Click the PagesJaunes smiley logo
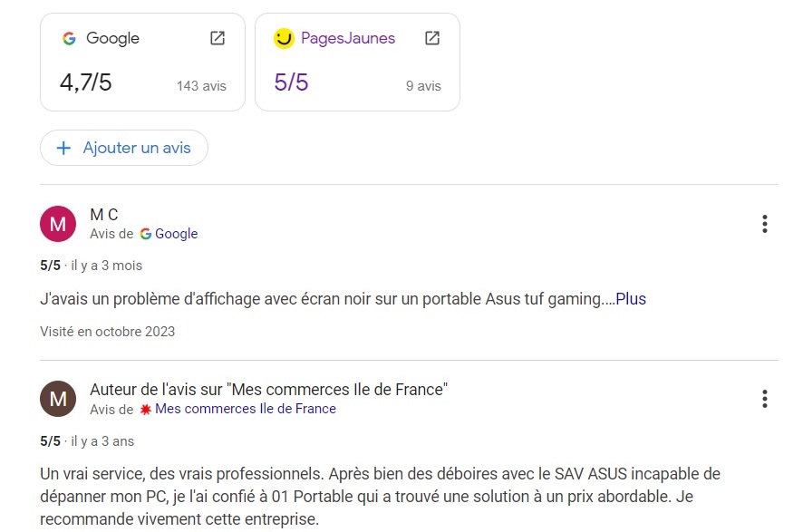Viewport: 803px width, 532px height. click(x=285, y=38)
